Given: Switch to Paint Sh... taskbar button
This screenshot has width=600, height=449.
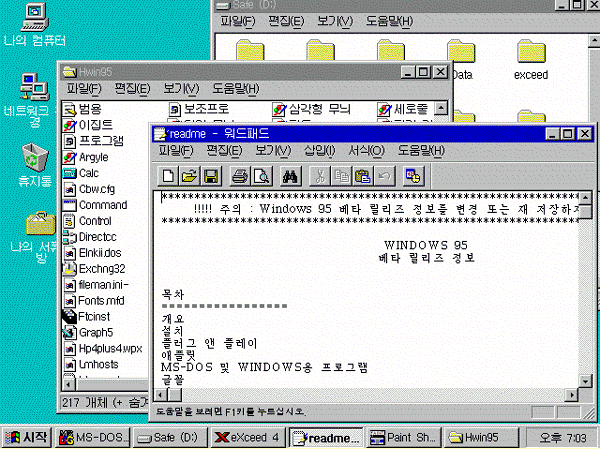Looking at the screenshot, I should click(x=404, y=437).
